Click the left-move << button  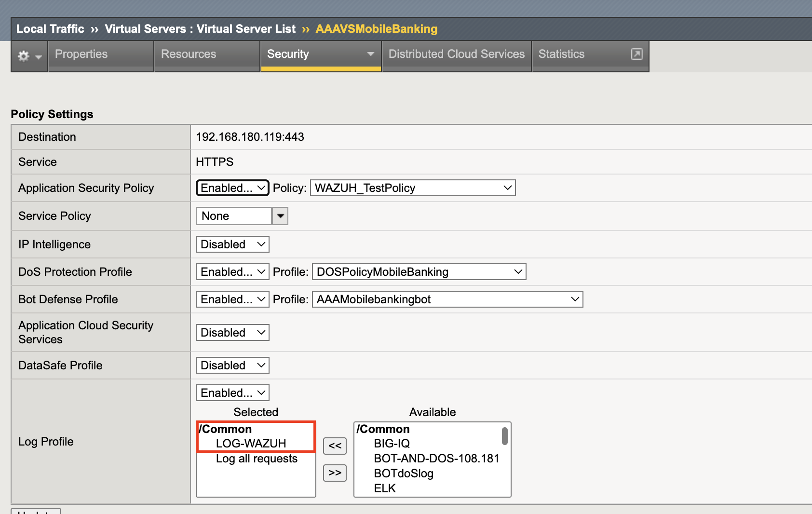tap(335, 446)
